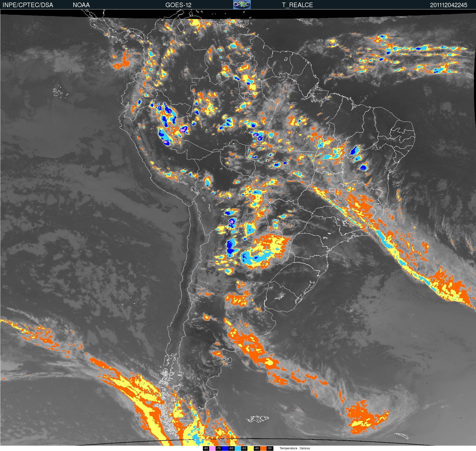Click the -40 legend value
476x451 pixels.
point(257,448)
